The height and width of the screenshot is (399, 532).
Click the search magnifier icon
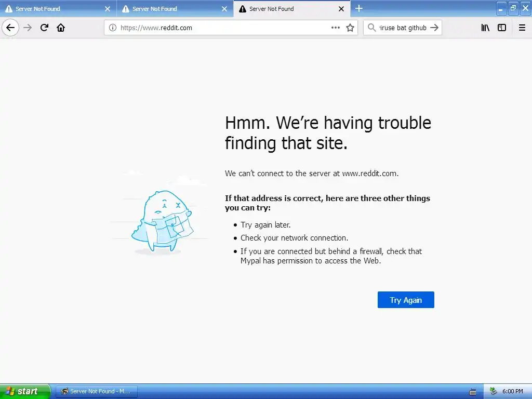tap(372, 28)
